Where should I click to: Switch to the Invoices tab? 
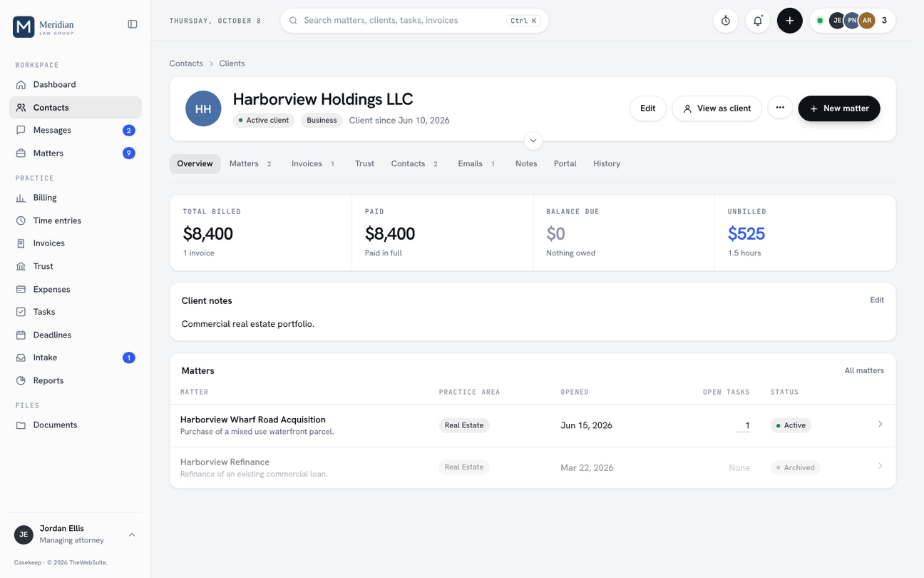click(313, 163)
